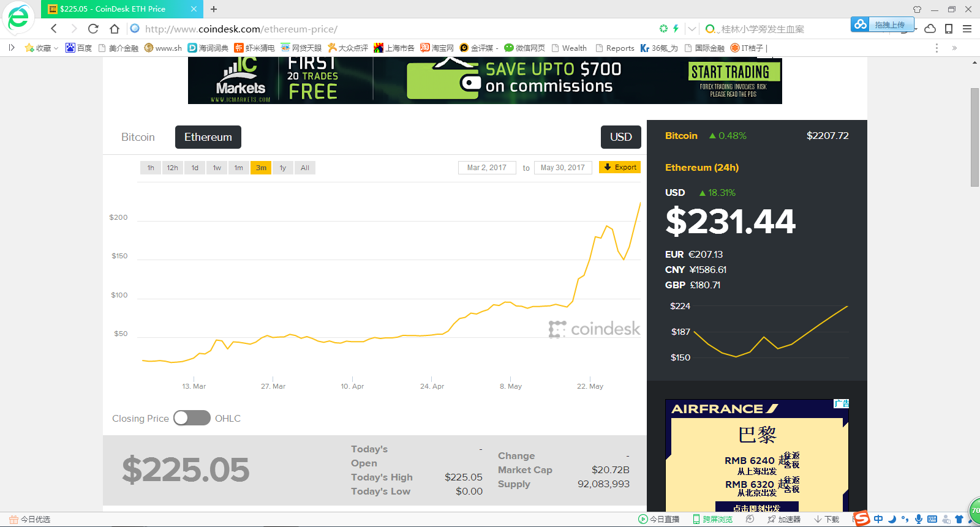Reload the page with the refresh icon
This screenshot has width=980, height=527.
coord(93,29)
